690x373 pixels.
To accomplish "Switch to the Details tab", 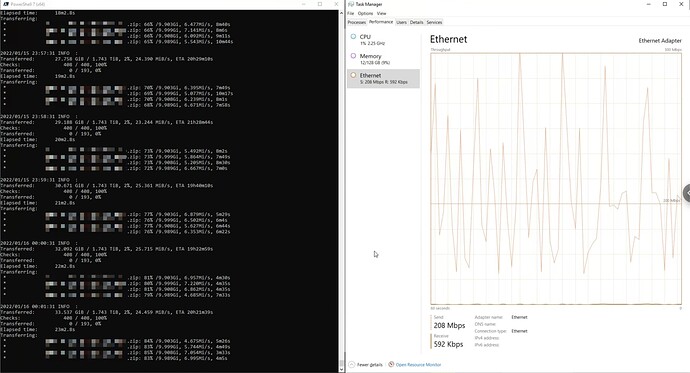I will (x=416, y=22).
